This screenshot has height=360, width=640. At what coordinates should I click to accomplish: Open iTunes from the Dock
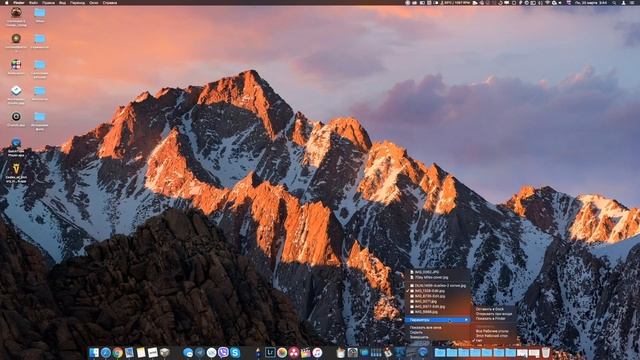(x=317, y=352)
